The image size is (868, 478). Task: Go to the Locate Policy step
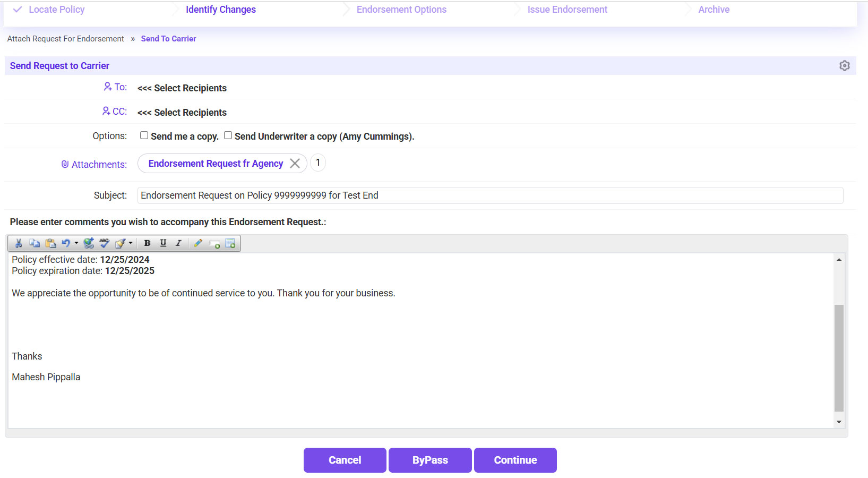pyautogui.click(x=57, y=9)
